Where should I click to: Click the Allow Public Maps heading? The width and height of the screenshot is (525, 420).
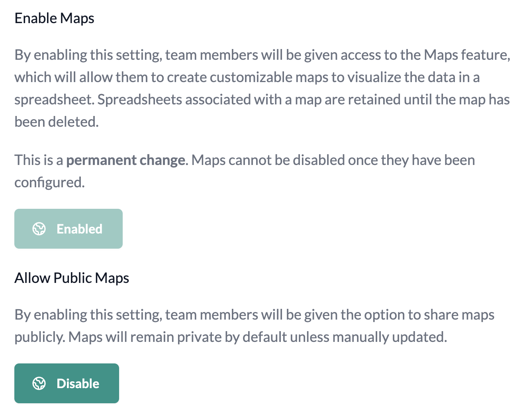pyautogui.click(x=72, y=278)
